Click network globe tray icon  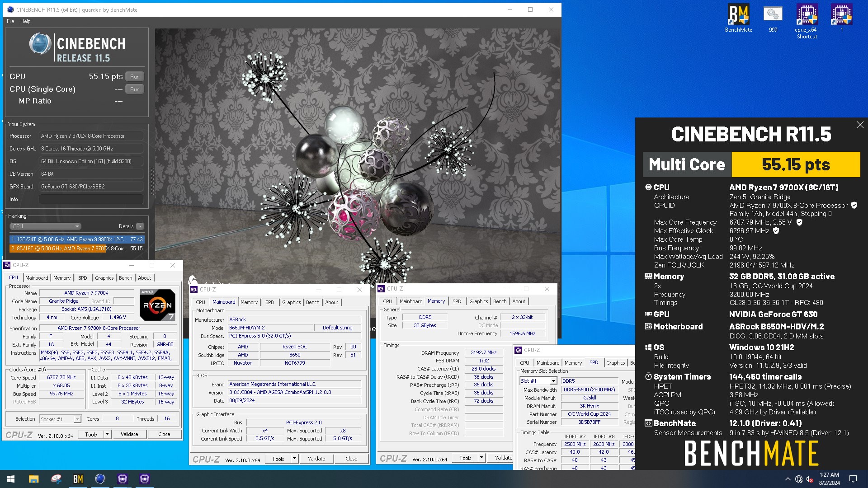799,479
